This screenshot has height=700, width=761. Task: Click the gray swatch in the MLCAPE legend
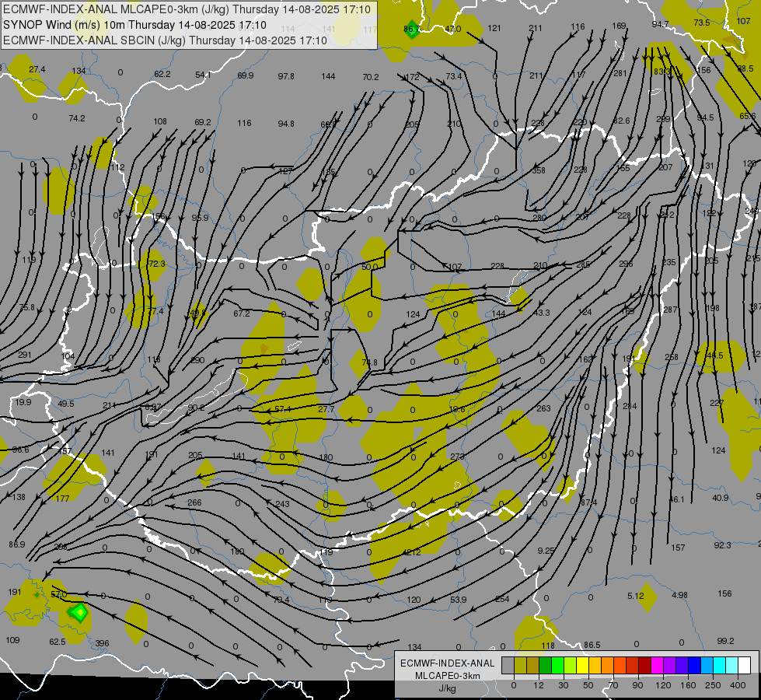(508, 665)
